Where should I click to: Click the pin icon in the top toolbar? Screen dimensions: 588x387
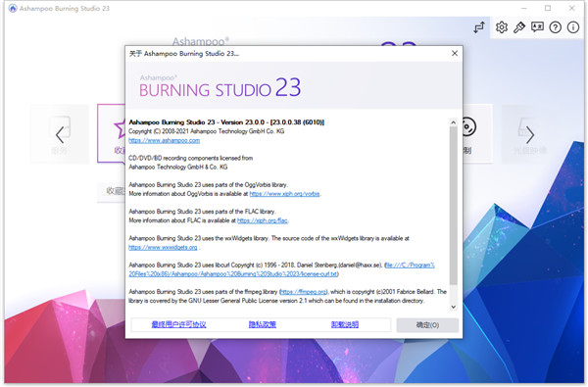pyautogui.click(x=519, y=27)
